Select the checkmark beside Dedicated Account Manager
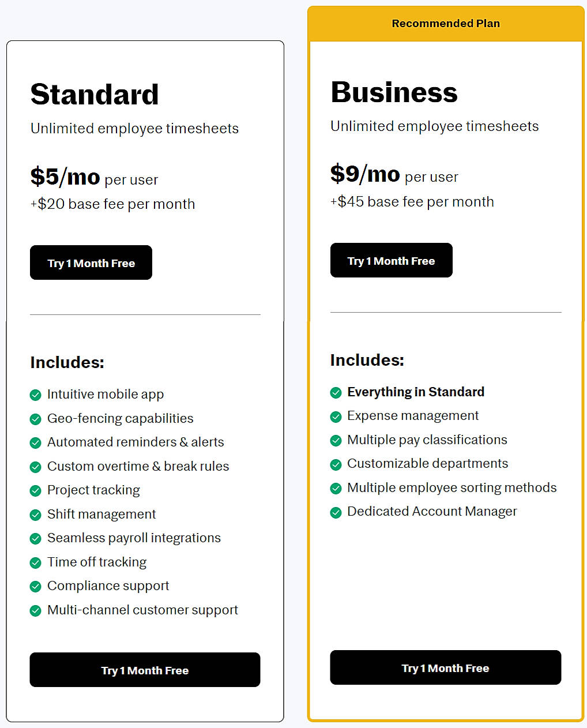Viewport: 587px width, 728px height. 336,512
